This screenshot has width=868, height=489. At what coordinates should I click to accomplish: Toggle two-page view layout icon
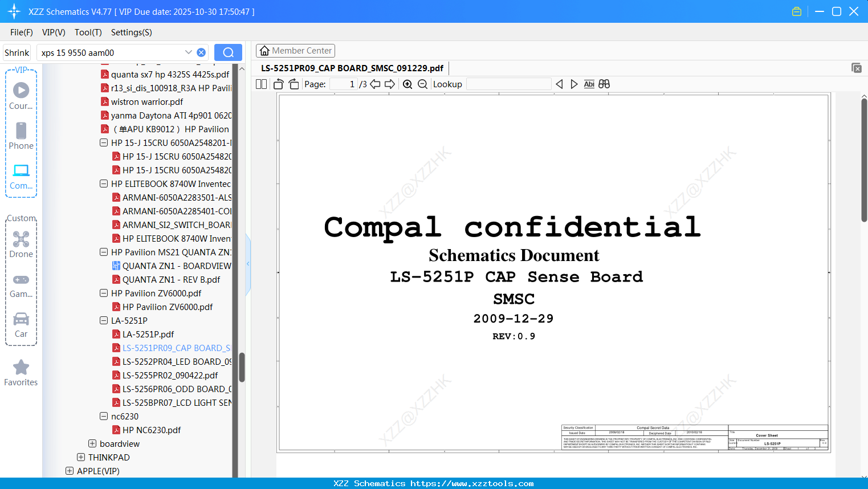point(261,84)
